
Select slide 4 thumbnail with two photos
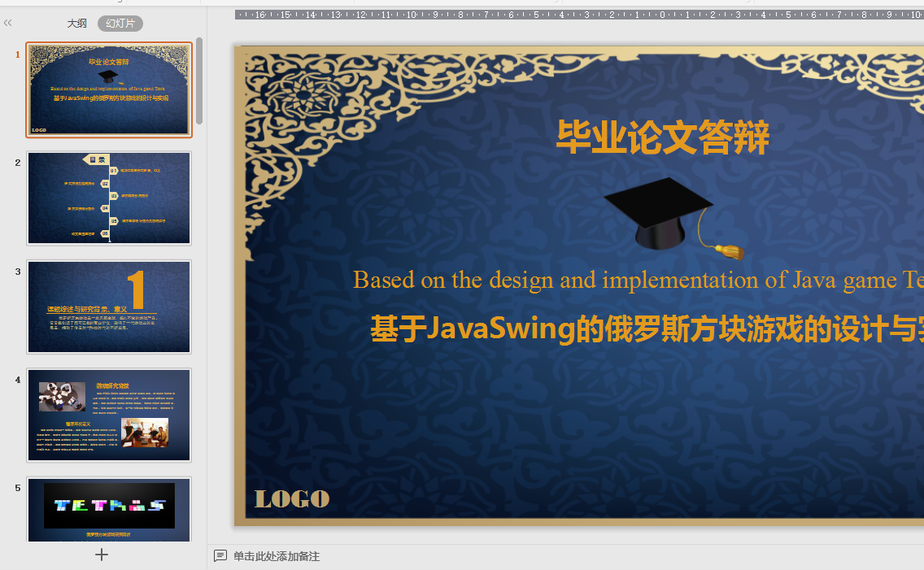point(109,416)
